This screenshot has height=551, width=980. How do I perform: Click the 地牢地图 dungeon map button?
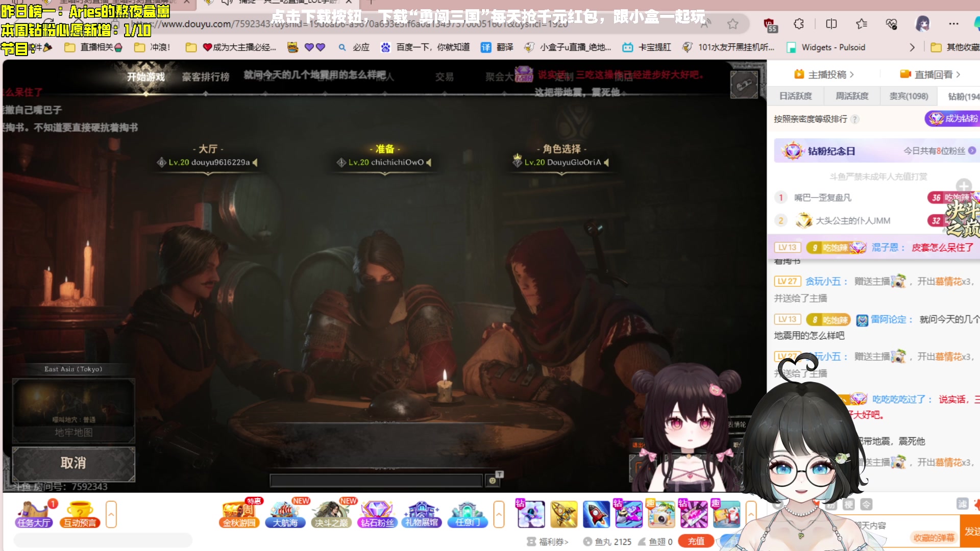[x=73, y=433]
